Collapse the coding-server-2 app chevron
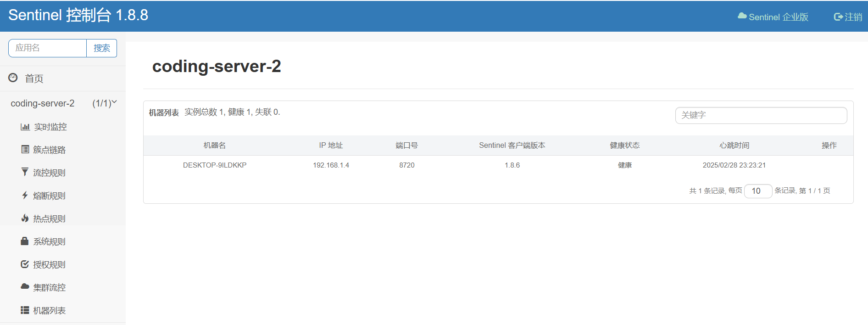Viewport: 868px width, 325px height. (115, 102)
